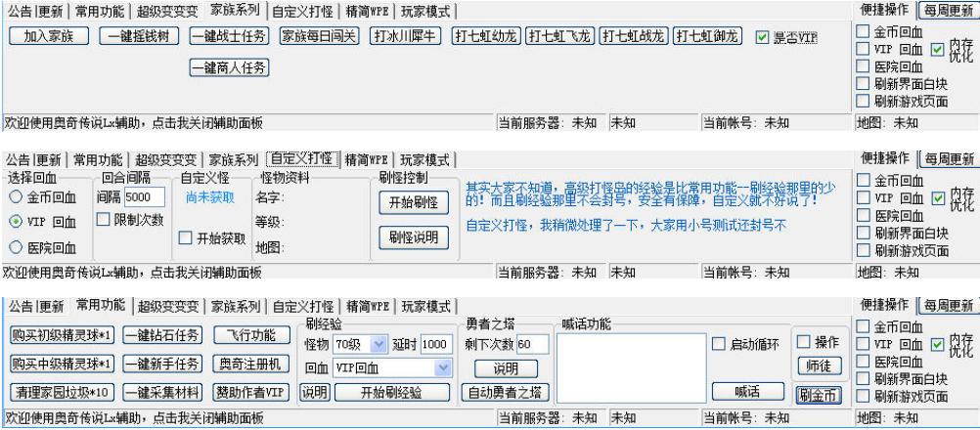Enable the 限制次数 checkbox

click(x=105, y=218)
